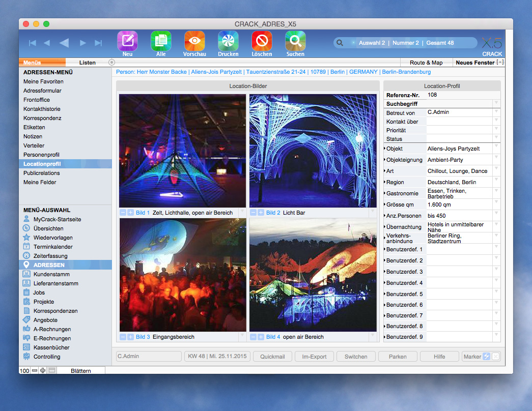
Task: Go to the last record using the skip-forward arrow
Action: 98,43
